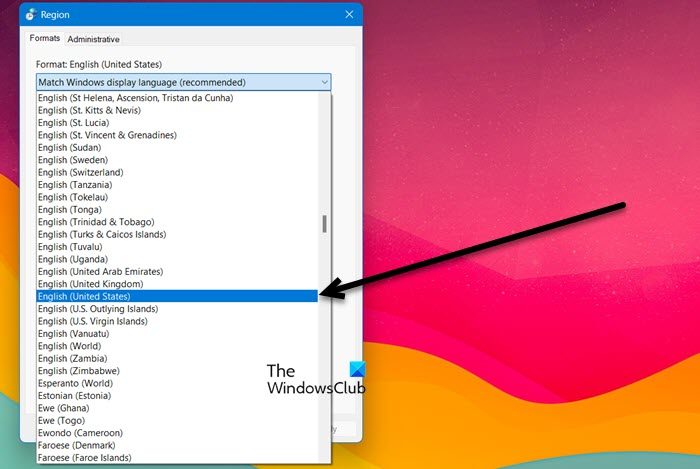This screenshot has height=469, width=700.
Task: Pick English (St. Lucia) from list
Action: pos(177,123)
